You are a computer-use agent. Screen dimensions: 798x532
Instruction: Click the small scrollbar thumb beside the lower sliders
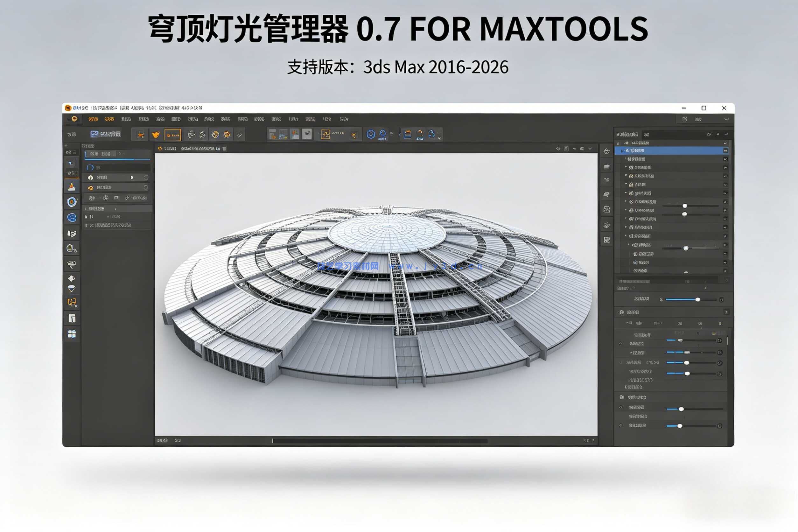pos(727,340)
